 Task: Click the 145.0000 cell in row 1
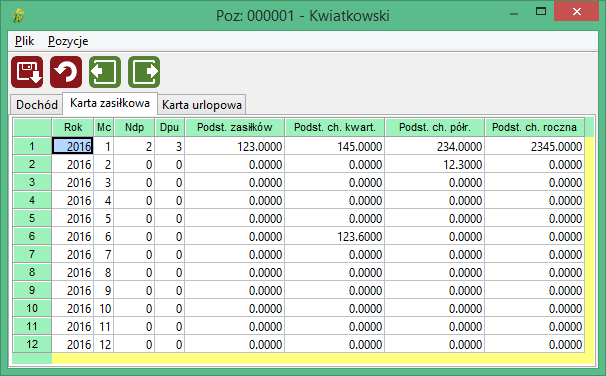tap(335, 146)
